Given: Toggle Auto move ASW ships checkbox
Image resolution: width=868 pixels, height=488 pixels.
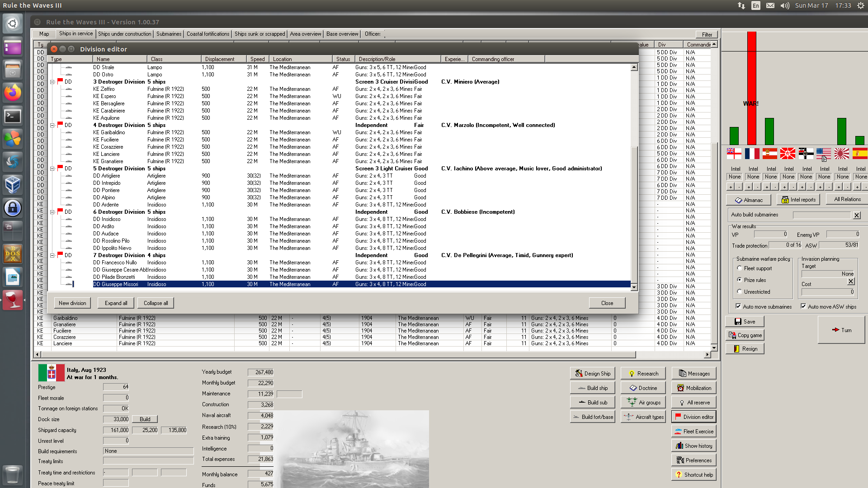Looking at the screenshot, I should click(x=803, y=306).
